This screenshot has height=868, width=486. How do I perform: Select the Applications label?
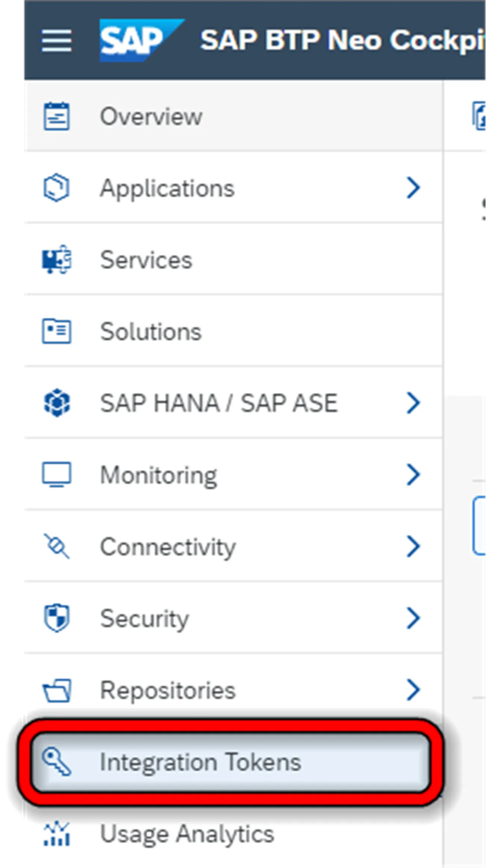[167, 188]
